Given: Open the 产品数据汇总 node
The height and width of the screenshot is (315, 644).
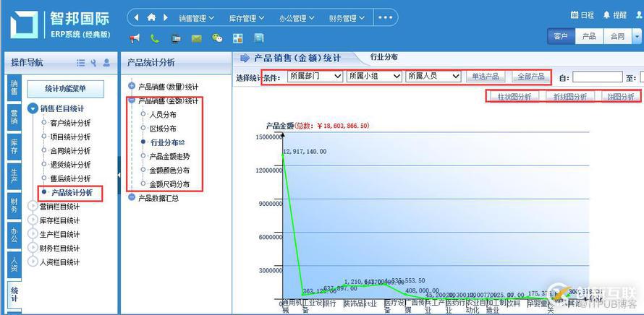Looking at the screenshot, I should click(158, 198).
